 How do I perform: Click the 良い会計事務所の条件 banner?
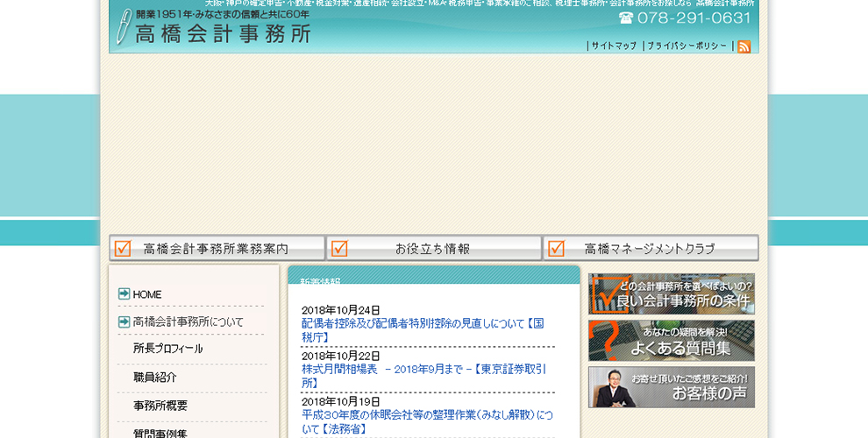tap(672, 294)
